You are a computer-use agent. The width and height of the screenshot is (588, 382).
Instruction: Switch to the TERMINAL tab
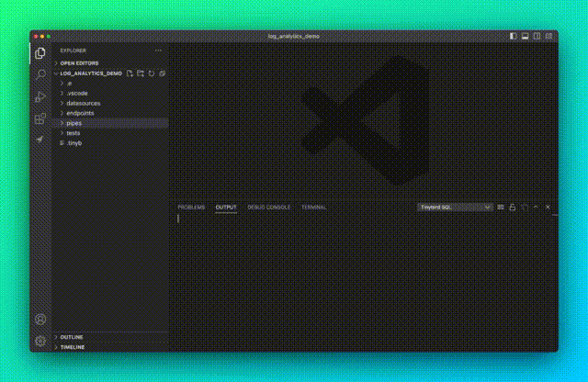click(x=313, y=208)
